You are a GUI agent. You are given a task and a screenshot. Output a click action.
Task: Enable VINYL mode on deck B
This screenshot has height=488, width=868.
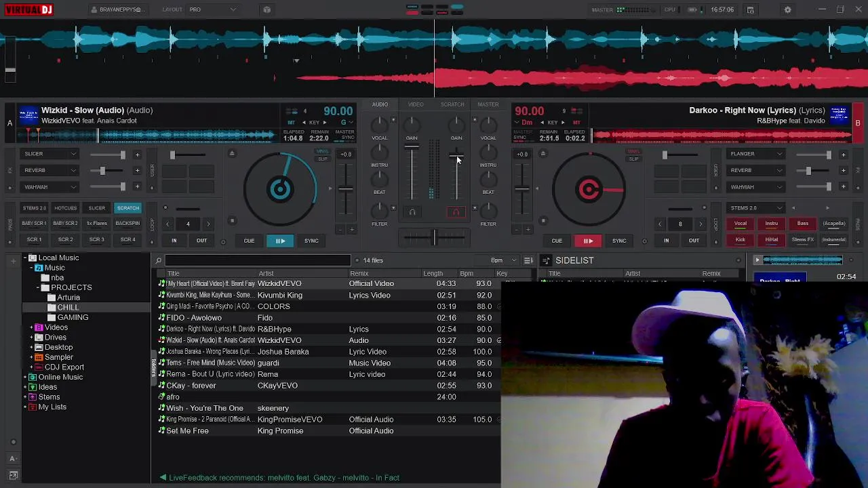pos(633,152)
